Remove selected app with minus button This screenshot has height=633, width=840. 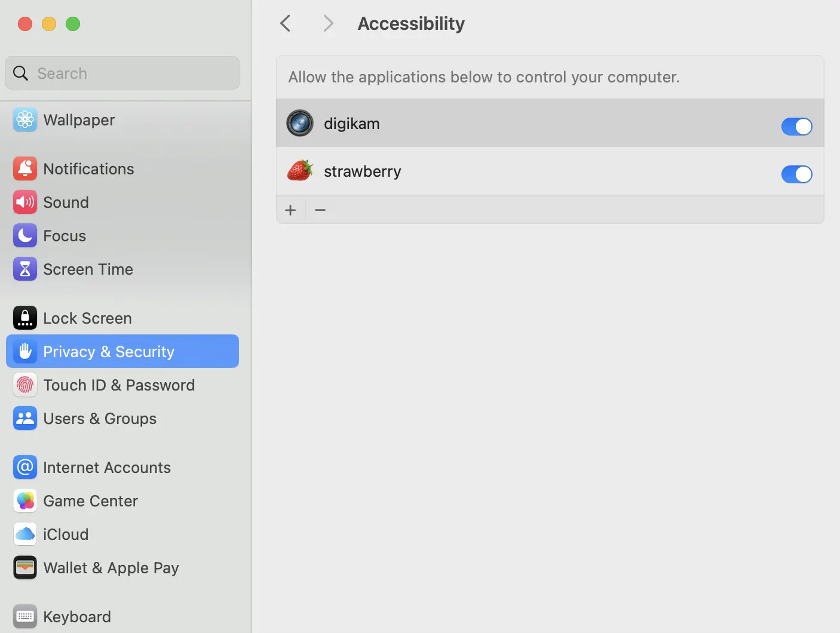pos(320,210)
